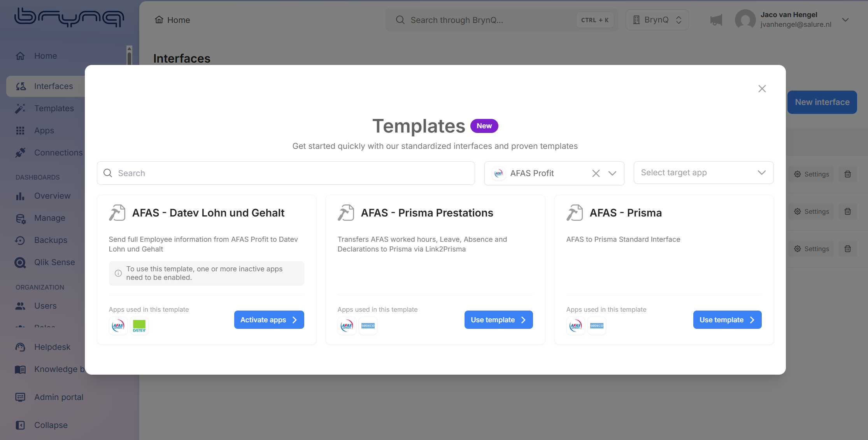
Task: Click the megaphone announcements icon
Action: [x=716, y=20]
